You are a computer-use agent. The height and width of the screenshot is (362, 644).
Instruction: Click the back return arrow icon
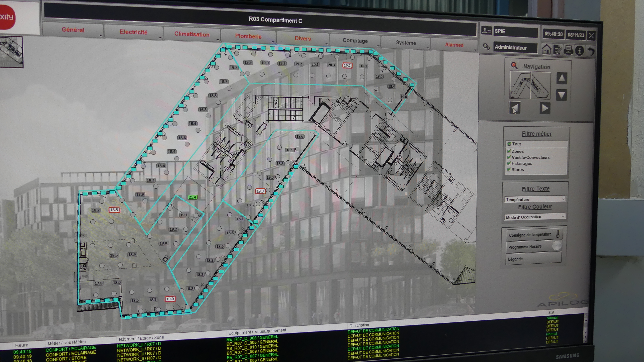(591, 51)
